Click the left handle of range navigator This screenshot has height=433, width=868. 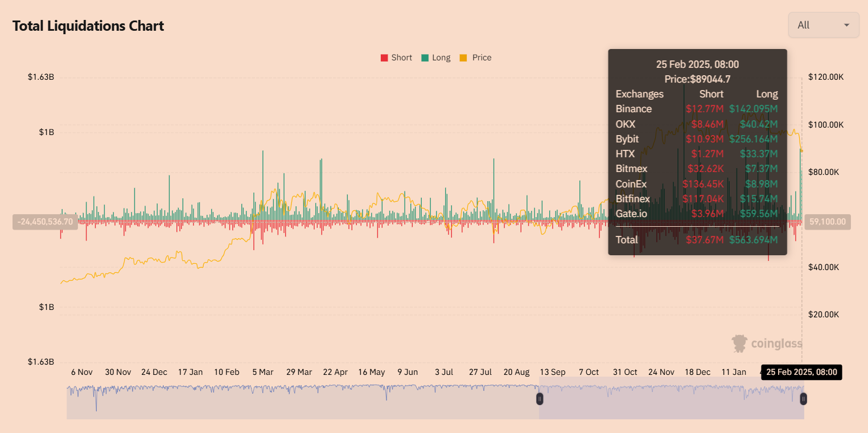coord(540,399)
